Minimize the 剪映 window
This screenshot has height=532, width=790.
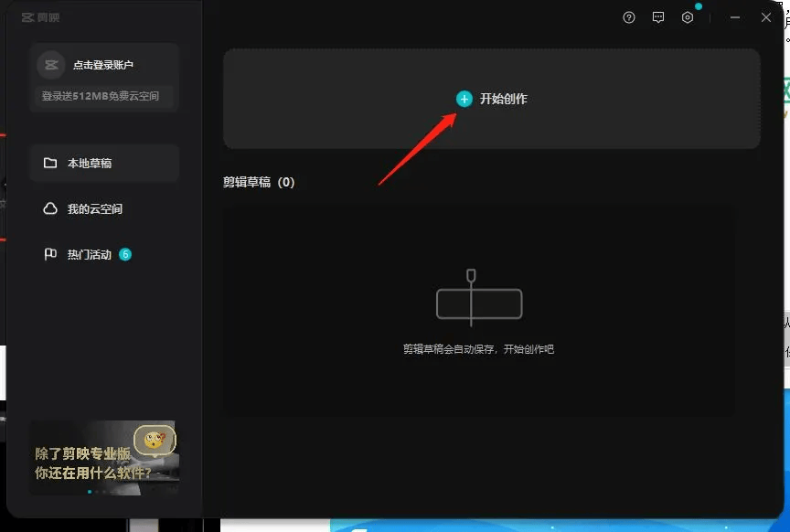735,17
